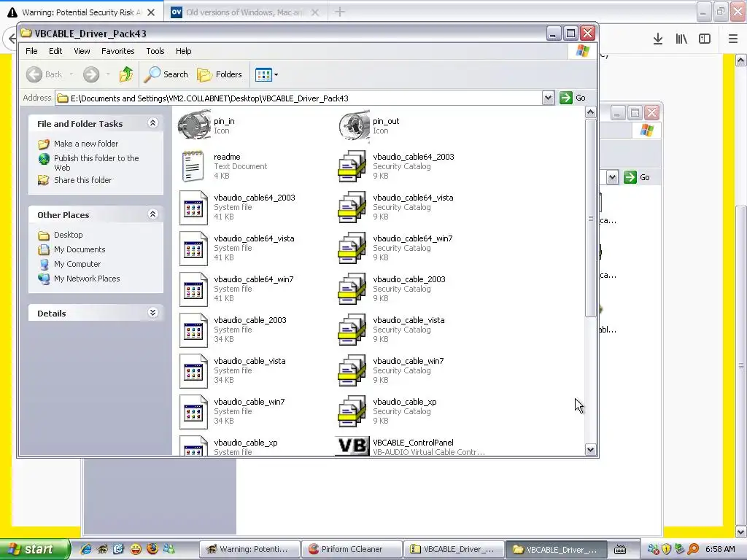Collapse Other Places panel
The height and width of the screenshot is (560, 747).
point(152,214)
